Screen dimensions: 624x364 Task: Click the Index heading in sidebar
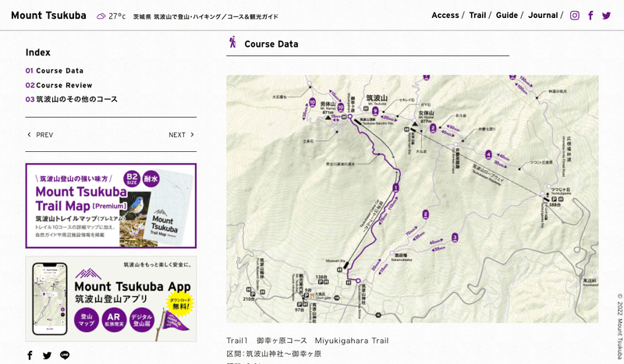pos(37,52)
